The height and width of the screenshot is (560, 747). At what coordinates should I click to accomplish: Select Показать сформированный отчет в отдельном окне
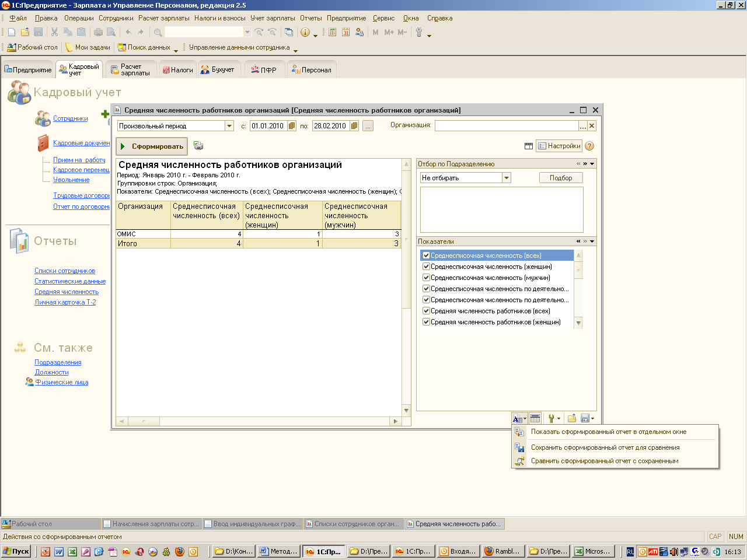pyautogui.click(x=609, y=432)
